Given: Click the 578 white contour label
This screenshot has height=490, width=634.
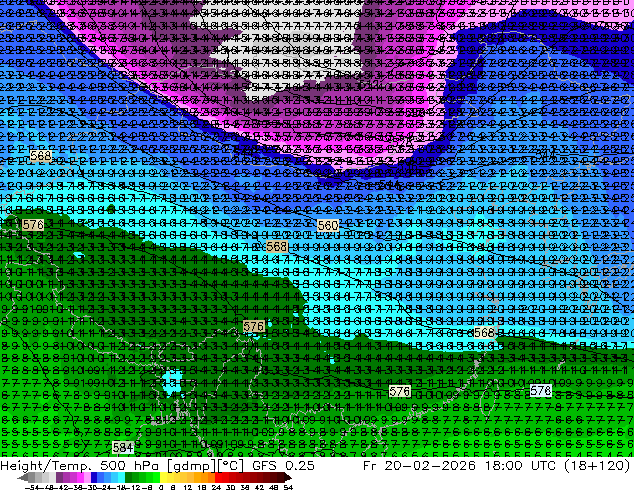Looking at the screenshot, I should point(541,390).
